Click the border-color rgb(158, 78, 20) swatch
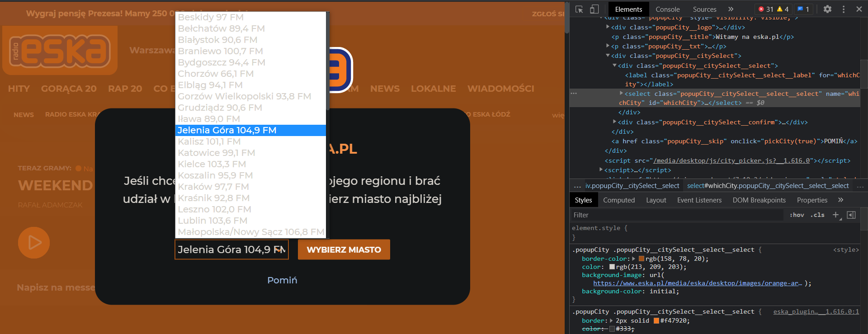Screen dimensions: 868x334 click(x=642, y=259)
